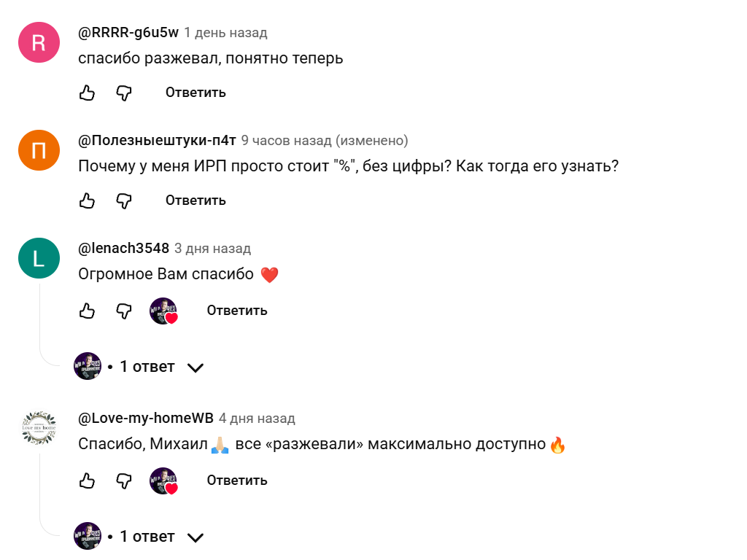Open the @Полезныештуки-п4т channel link
The image size is (747, 560).
157,141
